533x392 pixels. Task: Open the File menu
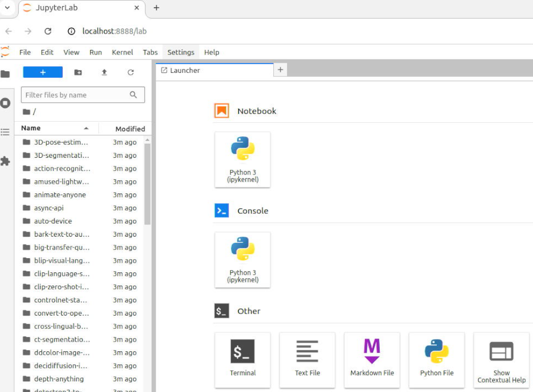click(25, 52)
